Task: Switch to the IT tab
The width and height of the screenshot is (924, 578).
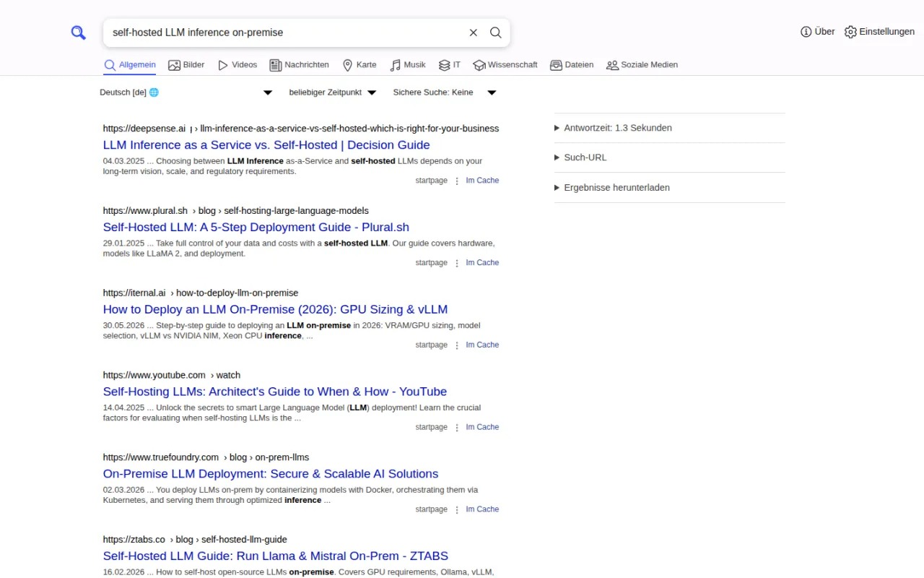Action: click(450, 65)
